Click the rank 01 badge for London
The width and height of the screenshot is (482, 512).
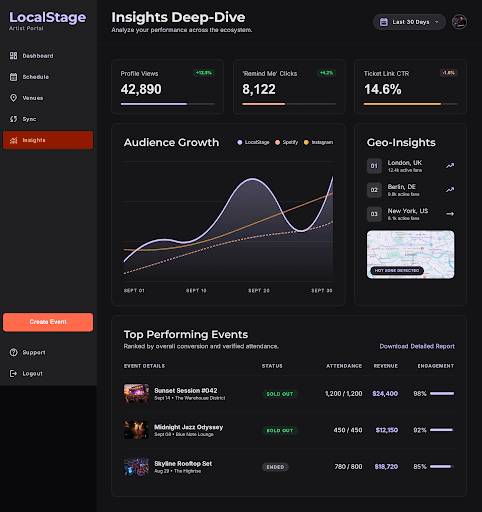point(374,166)
